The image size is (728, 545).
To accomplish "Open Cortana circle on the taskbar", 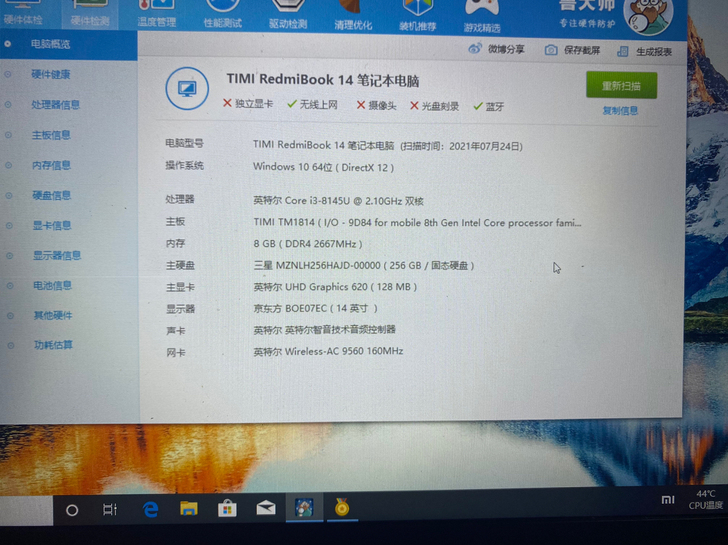I will click(x=72, y=510).
